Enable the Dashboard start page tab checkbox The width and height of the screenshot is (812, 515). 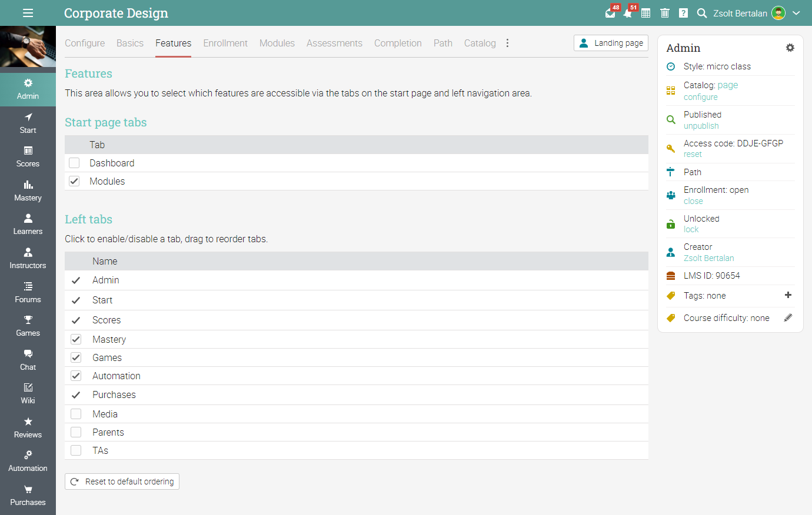(x=74, y=163)
